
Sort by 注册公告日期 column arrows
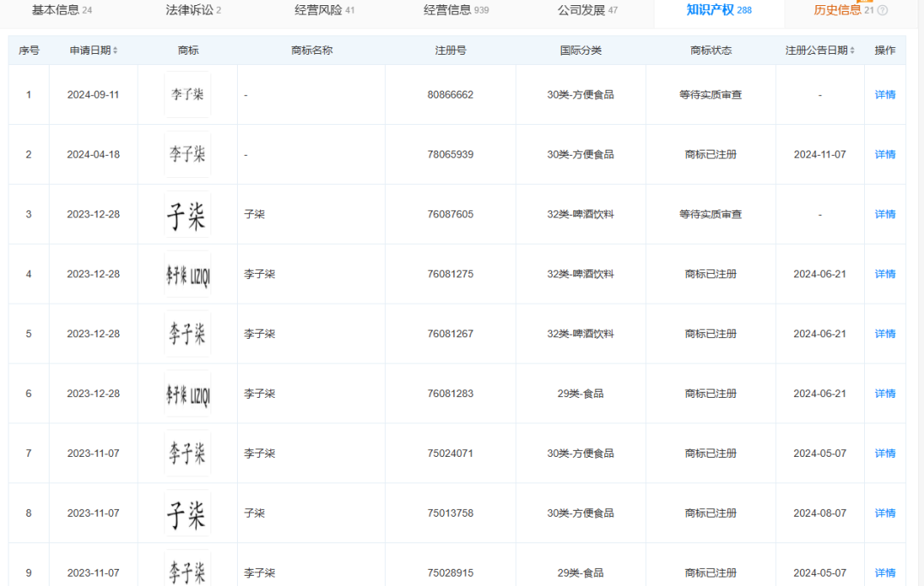coord(852,50)
